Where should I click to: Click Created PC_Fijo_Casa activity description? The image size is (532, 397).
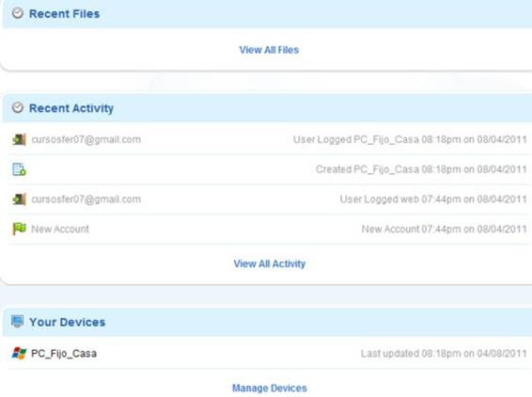click(421, 169)
